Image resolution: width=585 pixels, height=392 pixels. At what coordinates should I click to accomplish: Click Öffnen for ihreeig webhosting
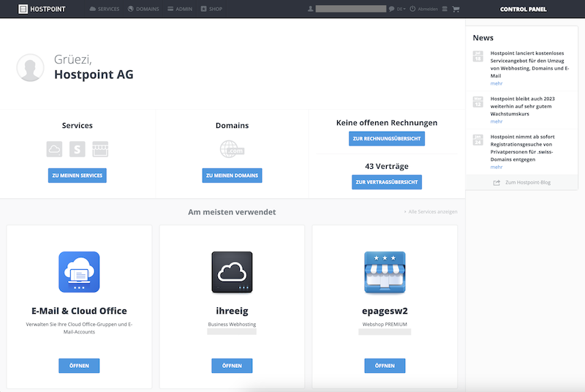[x=232, y=366]
